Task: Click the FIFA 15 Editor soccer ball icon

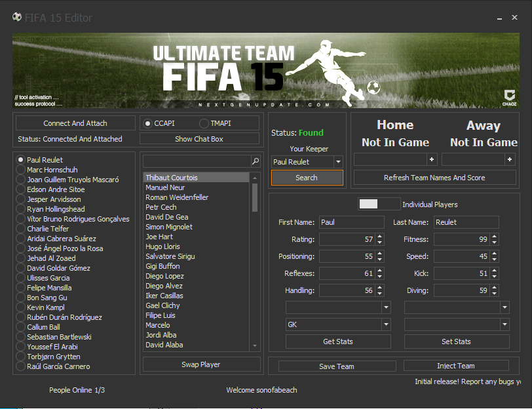Action: 17,17
